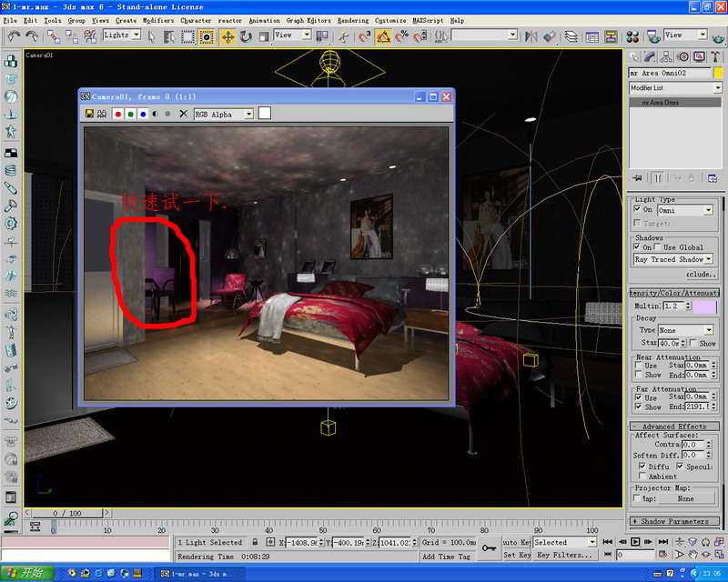Open the MAXScript menu
Image resolution: width=728 pixels, height=582 pixels.
coord(428,20)
